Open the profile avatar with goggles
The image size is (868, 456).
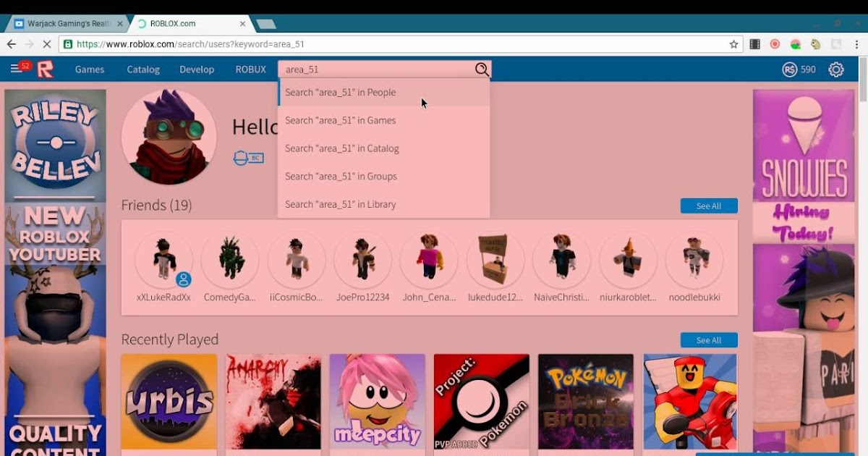coord(169,137)
